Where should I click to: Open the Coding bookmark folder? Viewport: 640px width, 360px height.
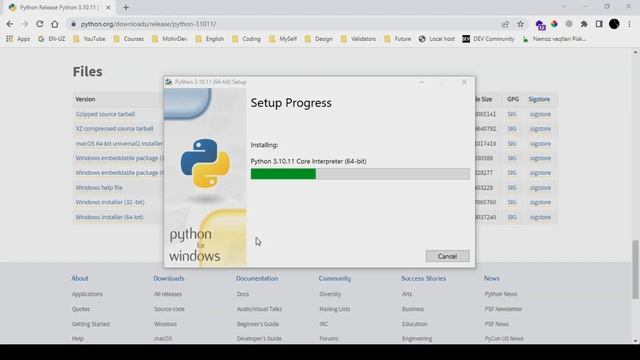[246, 39]
